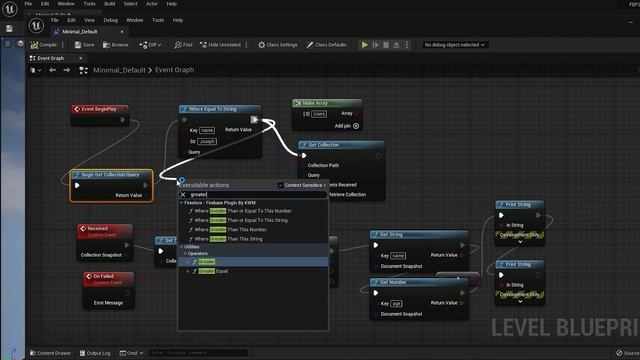Click the Event BeginPlay node header
This screenshot has width=640, height=360.
(100, 109)
